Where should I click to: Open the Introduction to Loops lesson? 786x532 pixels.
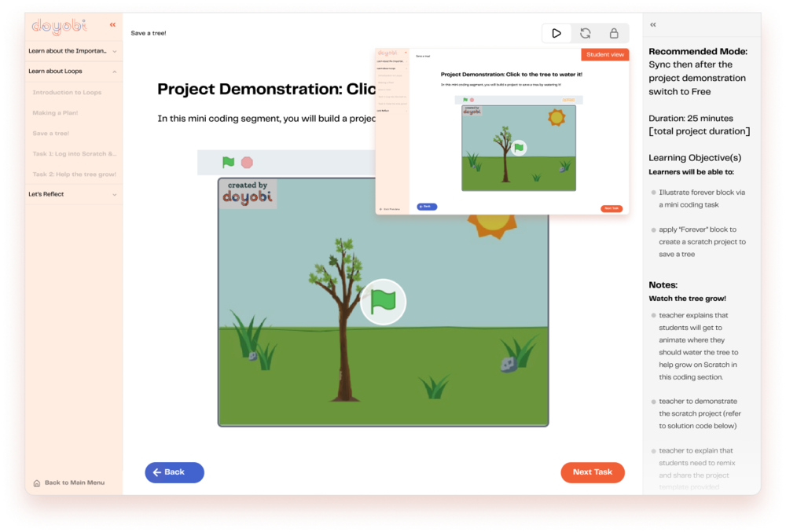tap(67, 93)
